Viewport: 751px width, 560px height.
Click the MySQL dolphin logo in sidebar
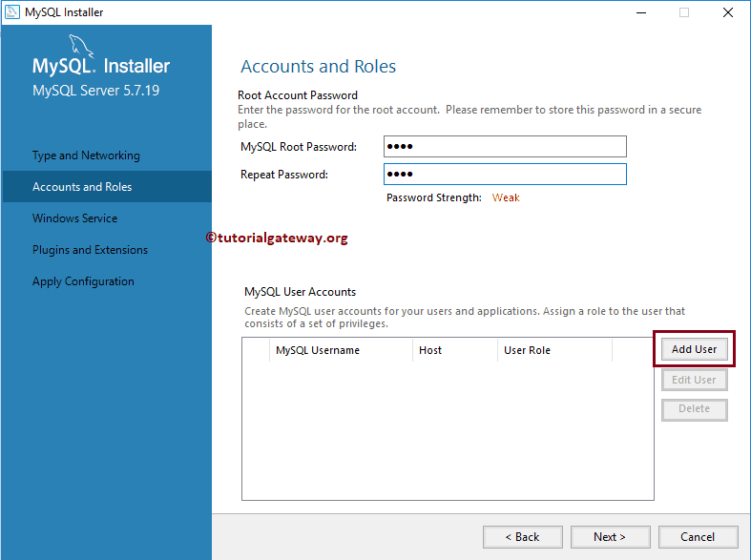[x=80, y=46]
